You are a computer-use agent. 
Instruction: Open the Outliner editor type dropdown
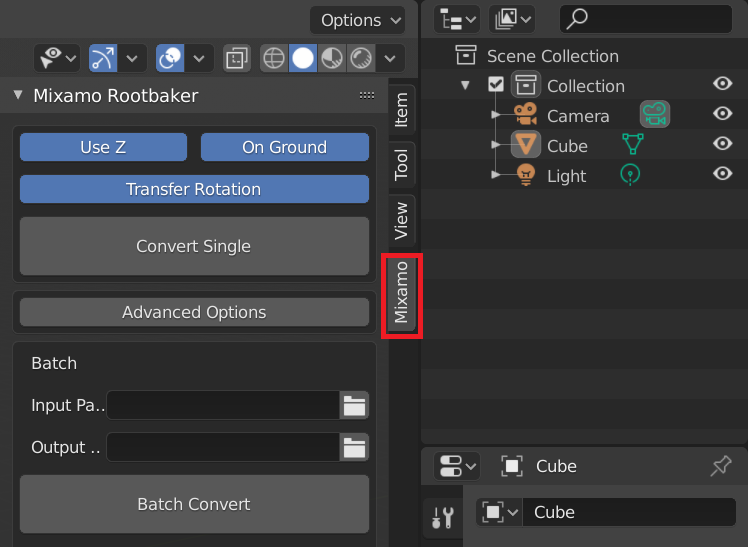coord(457,19)
